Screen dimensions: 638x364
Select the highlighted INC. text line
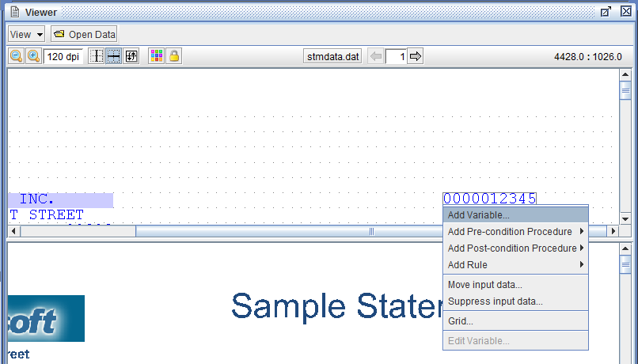tap(61, 200)
